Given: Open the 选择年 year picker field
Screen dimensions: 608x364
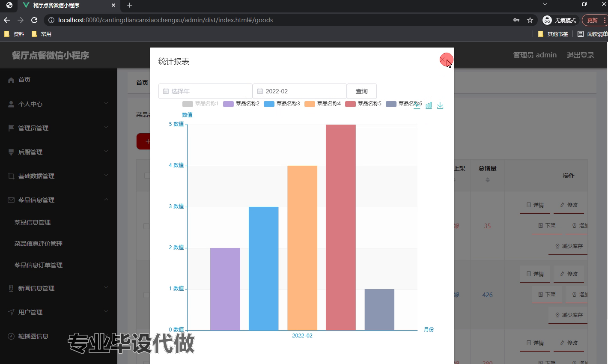Looking at the screenshot, I should coord(206,91).
